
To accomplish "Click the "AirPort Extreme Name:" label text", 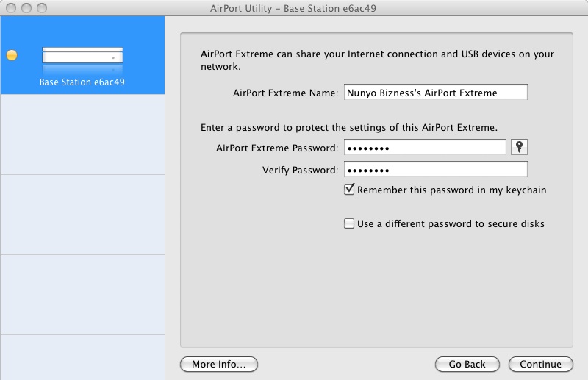I will (x=285, y=93).
